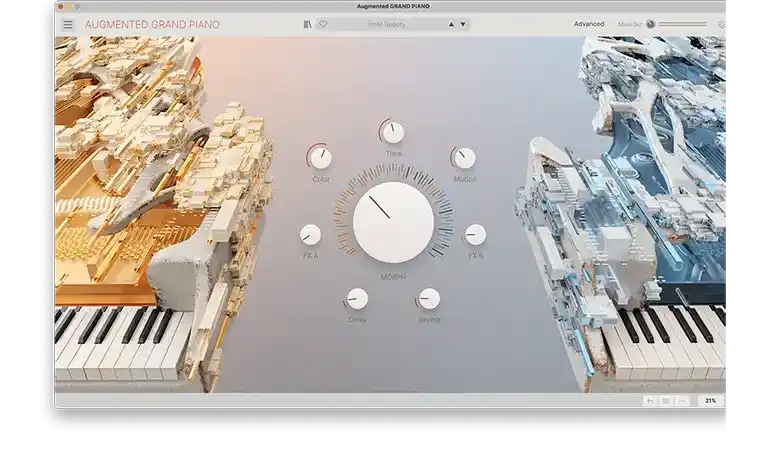Click the Reverb macro knob

click(429, 299)
